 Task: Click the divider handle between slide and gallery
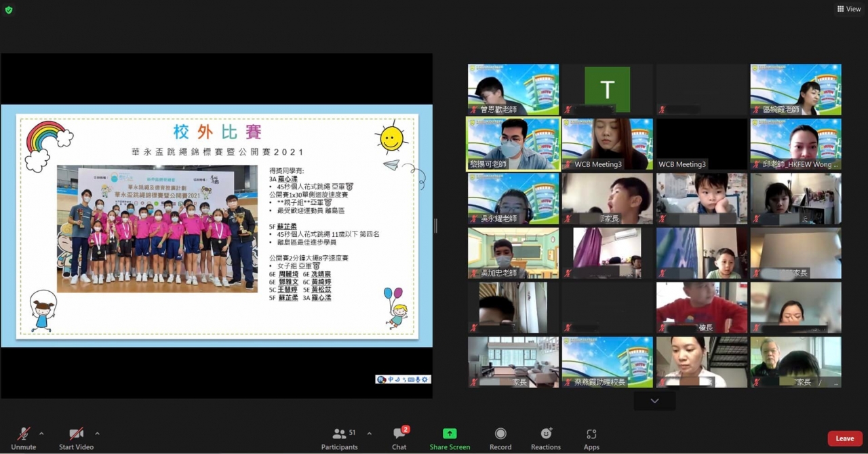(x=435, y=226)
